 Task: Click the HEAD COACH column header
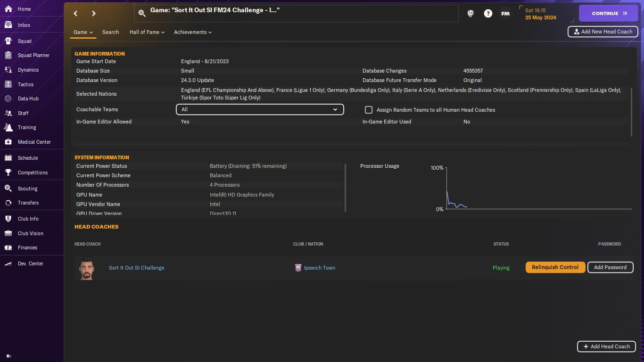tap(88, 244)
